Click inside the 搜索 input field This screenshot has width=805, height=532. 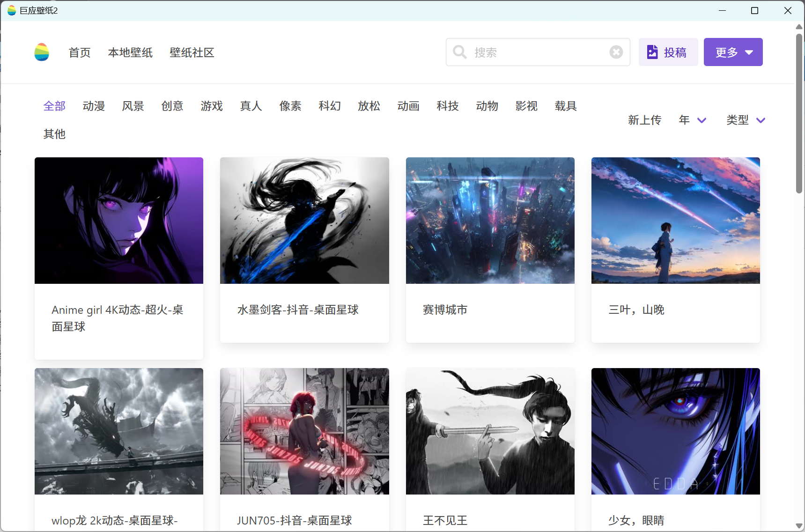click(539, 52)
